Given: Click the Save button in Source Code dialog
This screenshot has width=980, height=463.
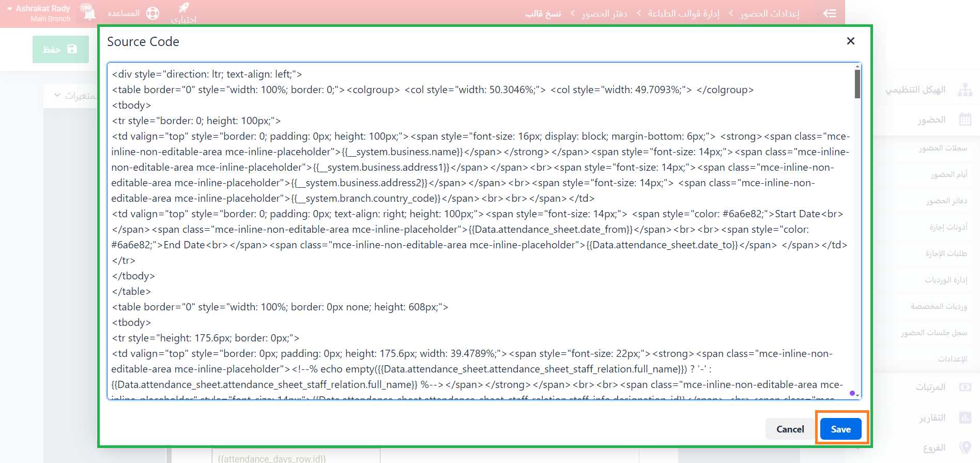Looking at the screenshot, I should (840, 429).
